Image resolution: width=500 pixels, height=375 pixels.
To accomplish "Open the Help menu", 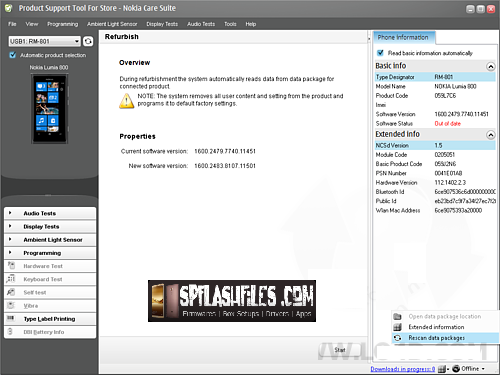I will click(x=251, y=24).
